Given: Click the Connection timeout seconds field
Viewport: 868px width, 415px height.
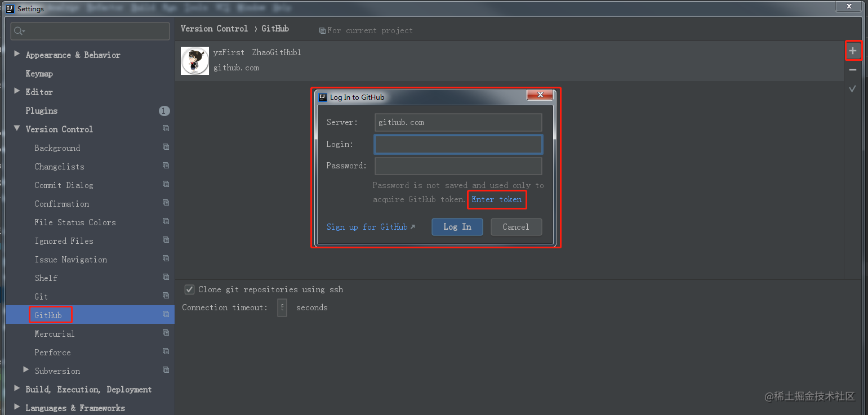Looking at the screenshot, I should (282, 307).
